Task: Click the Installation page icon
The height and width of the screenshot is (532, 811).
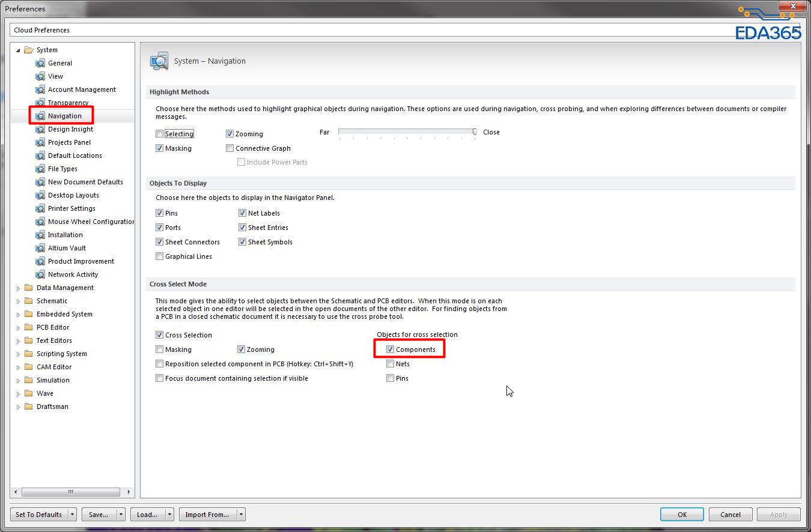Action: [x=40, y=235]
